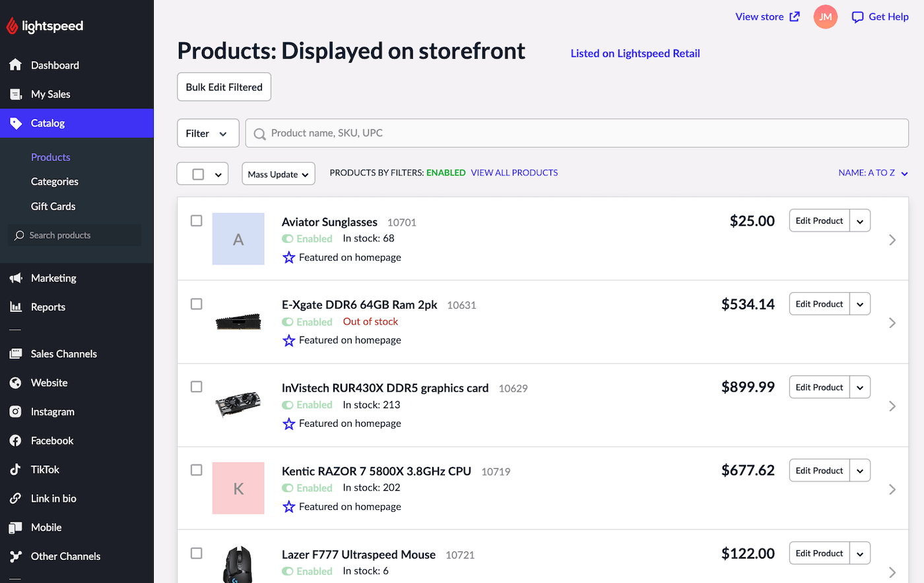The height and width of the screenshot is (583, 924).
Task: Toggle Enabled switch for Kentic RAZOR 7 CPU
Action: (x=288, y=488)
